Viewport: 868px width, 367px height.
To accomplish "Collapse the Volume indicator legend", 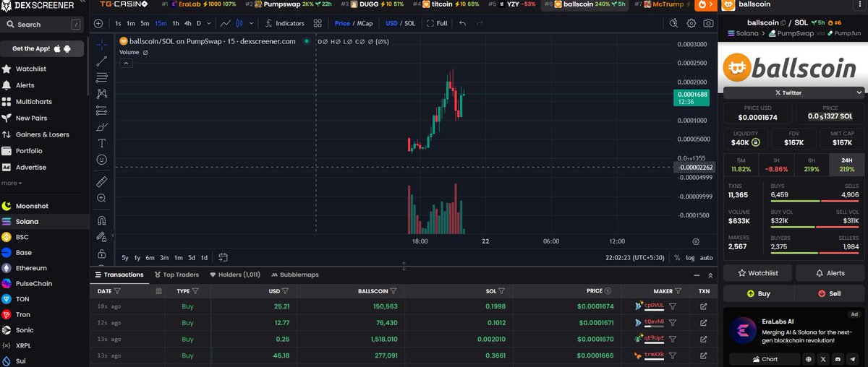I will 127,64.
